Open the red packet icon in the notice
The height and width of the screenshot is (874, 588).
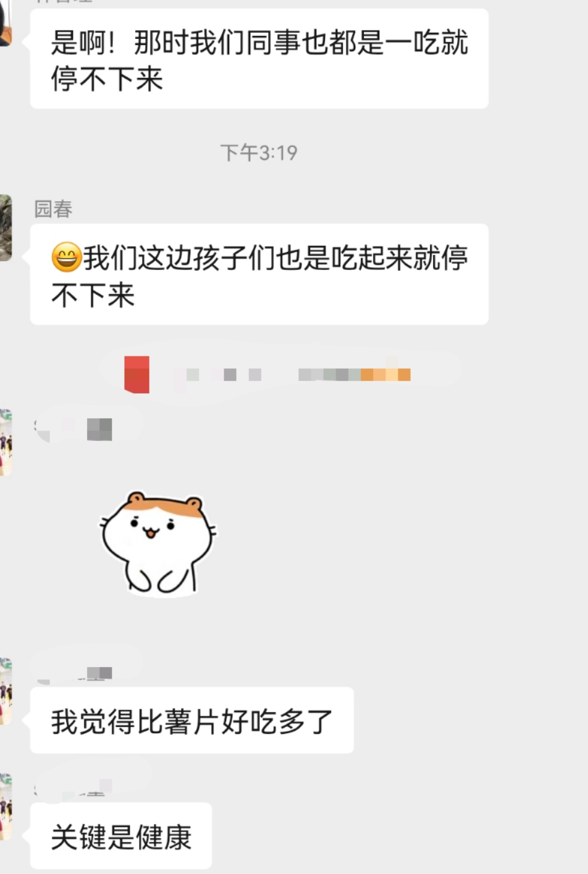tap(136, 374)
